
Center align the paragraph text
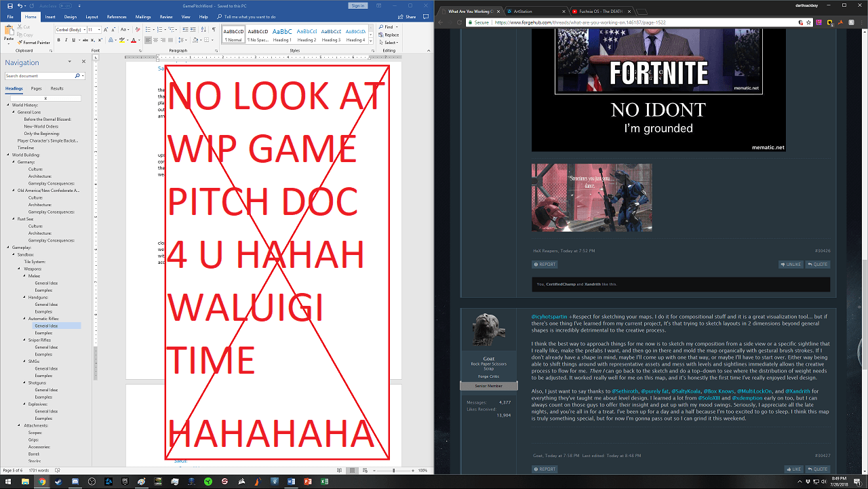click(155, 40)
